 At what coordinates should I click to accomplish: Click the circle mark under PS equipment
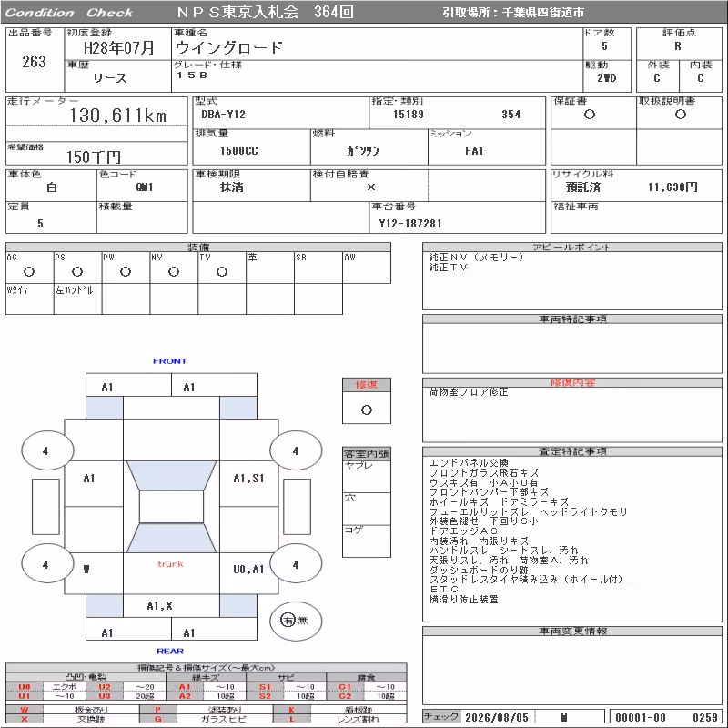(77, 271)
